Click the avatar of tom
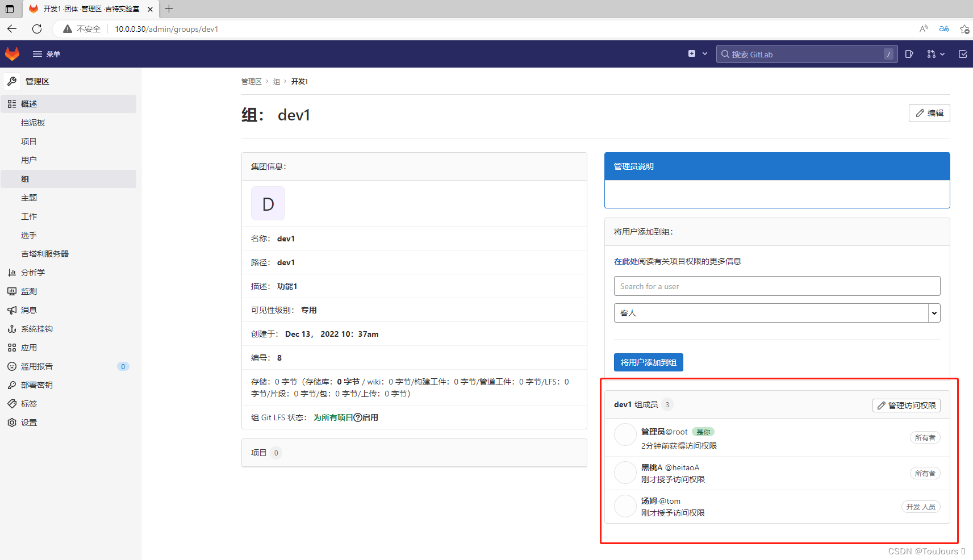The width and height of the screenshot is (973, 560). pyautogui.click(x=625, y=506)
